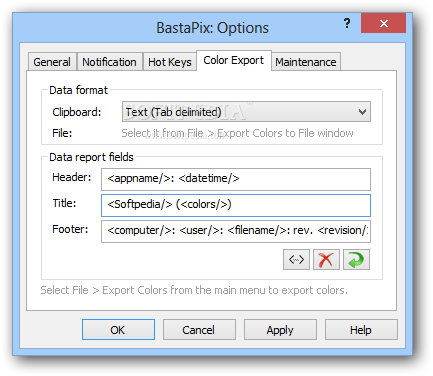Select the Color Export tab

pyautogui.click(x=234, y=60)
